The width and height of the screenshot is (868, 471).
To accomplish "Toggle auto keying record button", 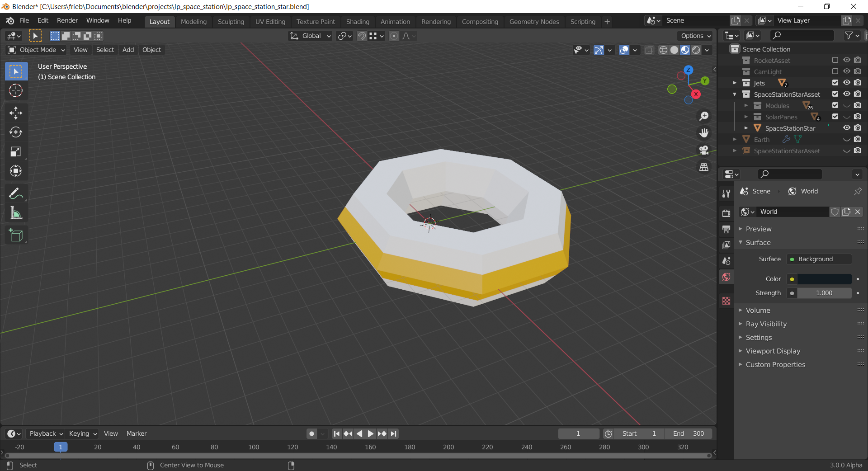I will click(x=311, y=433).
